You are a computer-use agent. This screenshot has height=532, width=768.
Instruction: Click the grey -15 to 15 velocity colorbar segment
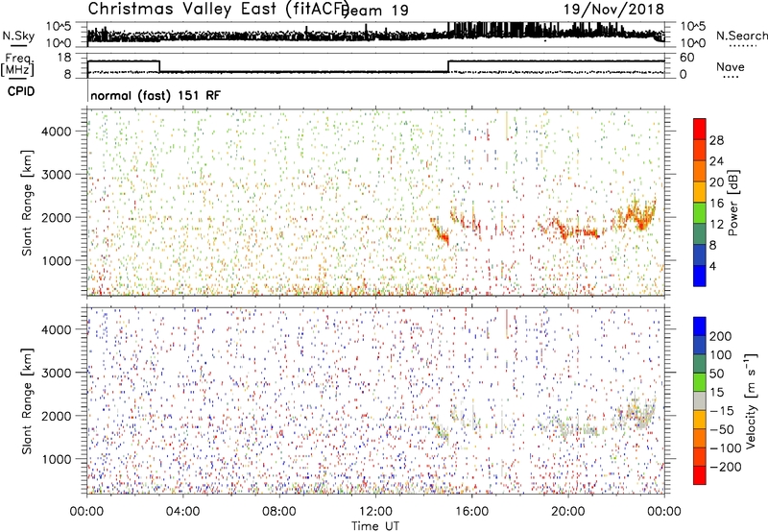pos(700,401)
